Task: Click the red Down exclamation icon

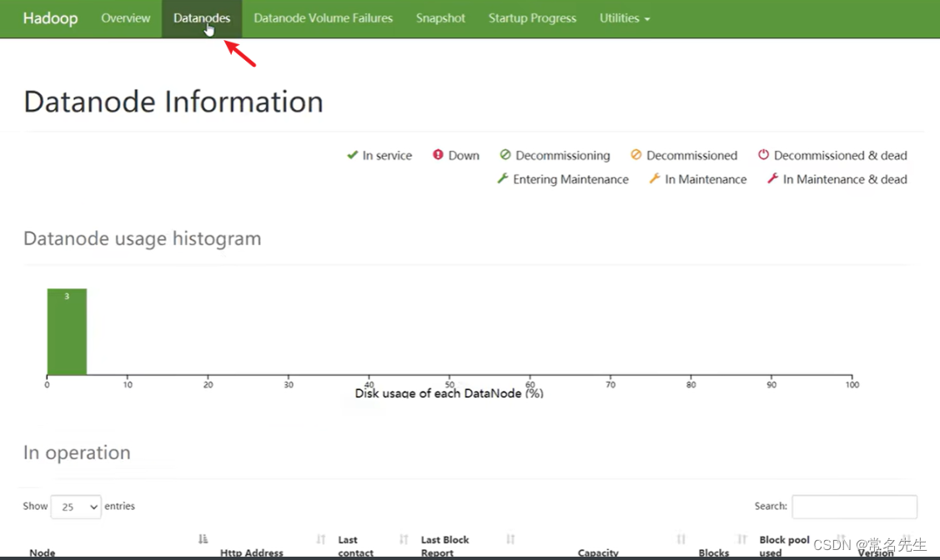Action: click(x=438, y=154)
